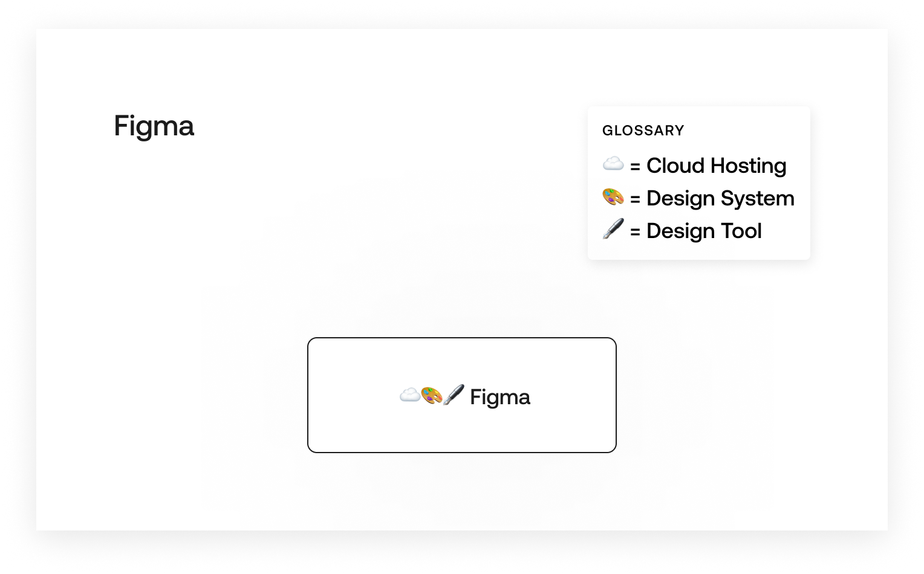Screen dimensions: 924x574
Task: Select the rounded Figma node rectangle
Action: [x=462, y=395]
